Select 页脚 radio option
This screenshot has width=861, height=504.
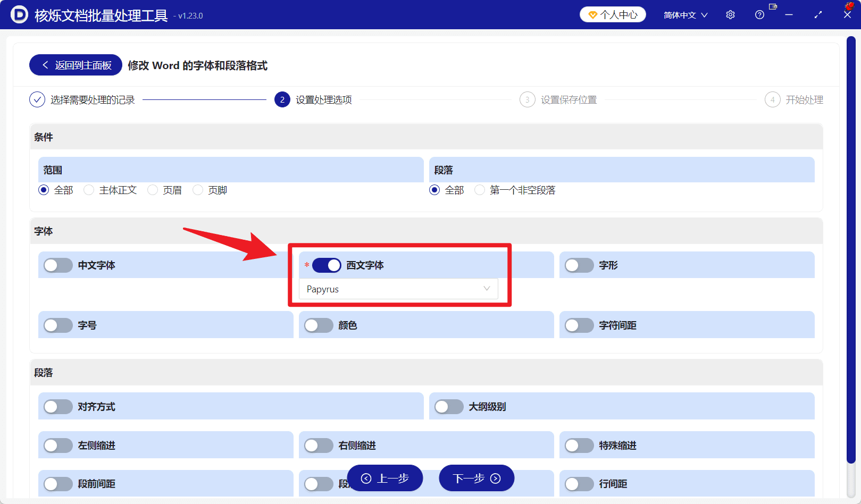pos(198,190)
